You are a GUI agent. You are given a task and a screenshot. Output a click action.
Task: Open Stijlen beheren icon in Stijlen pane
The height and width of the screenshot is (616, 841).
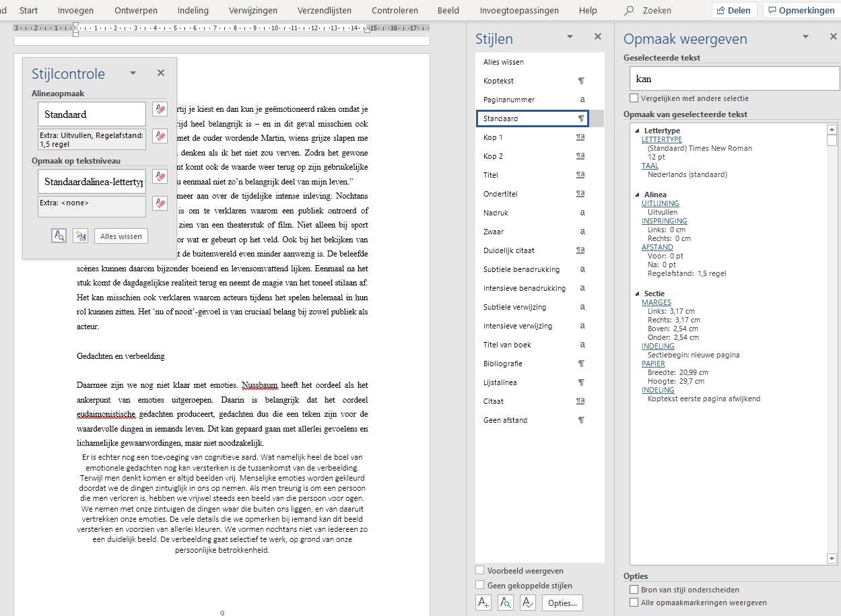click(x=528, y=603)
